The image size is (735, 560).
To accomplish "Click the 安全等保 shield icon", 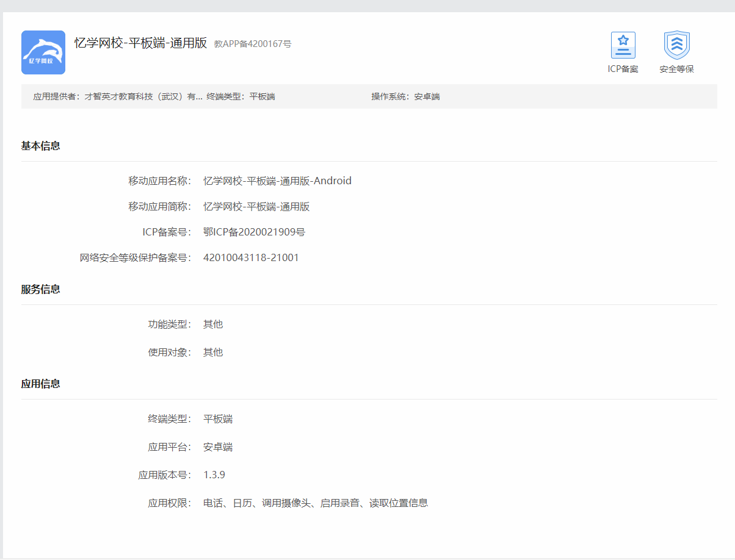I will 676,45.
